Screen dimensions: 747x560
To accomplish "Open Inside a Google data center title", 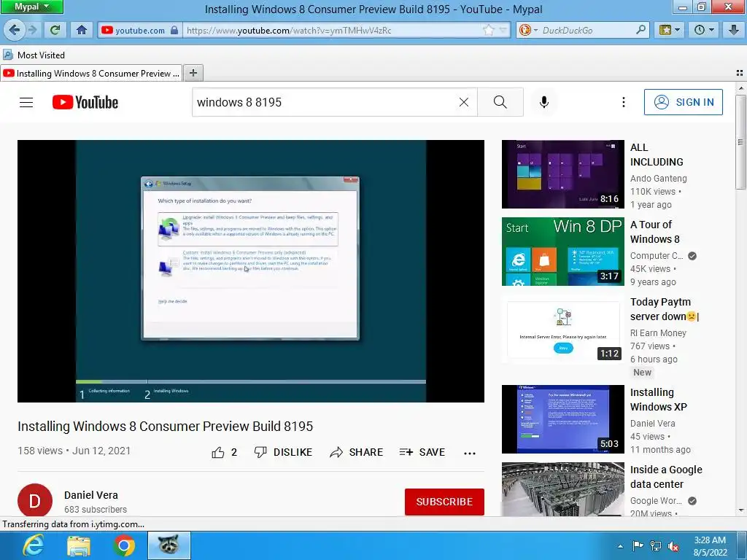I will [666, 477].
